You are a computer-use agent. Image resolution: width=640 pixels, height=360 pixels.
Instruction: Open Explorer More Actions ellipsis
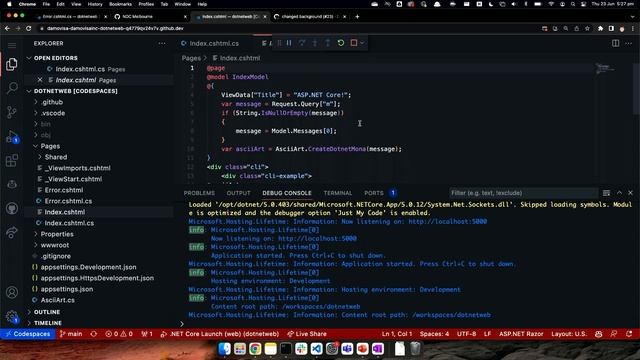tap(162, 43)
